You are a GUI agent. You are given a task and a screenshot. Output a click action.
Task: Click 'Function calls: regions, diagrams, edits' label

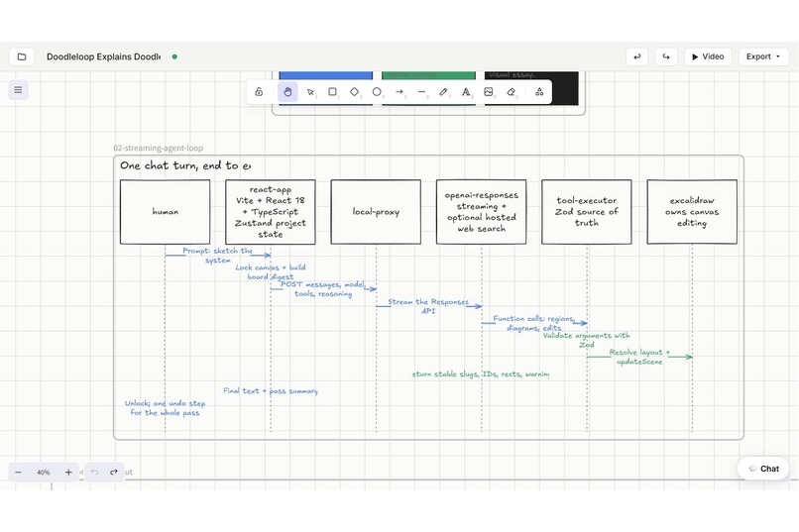coord(533,323)
